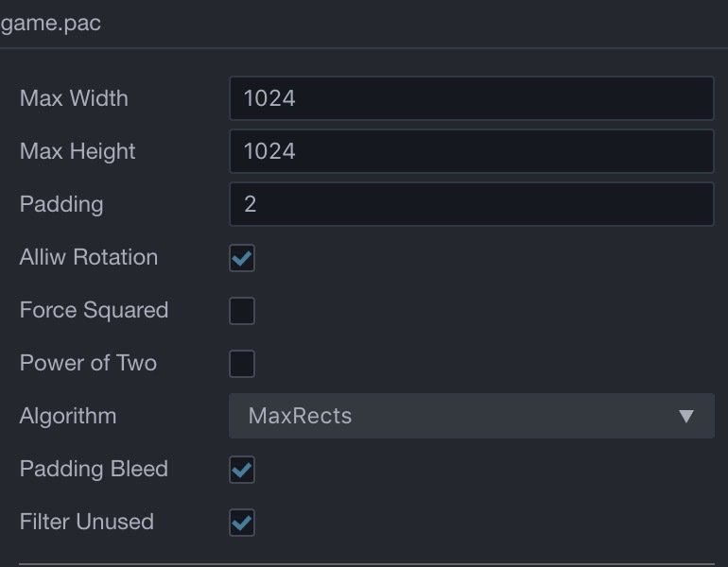Enable the Force Squared checkbox
728x567 pixels.
coord(242,311)
